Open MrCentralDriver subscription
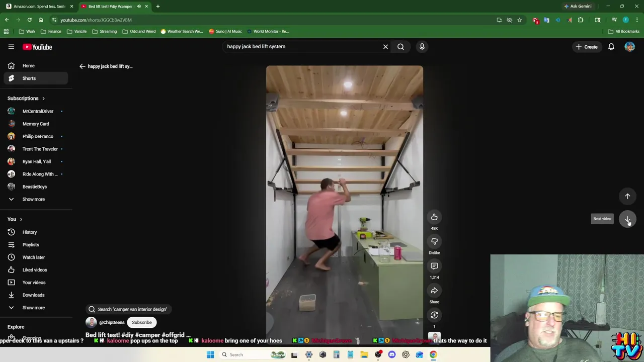644x362 pixels. click(x=35, y=111)
